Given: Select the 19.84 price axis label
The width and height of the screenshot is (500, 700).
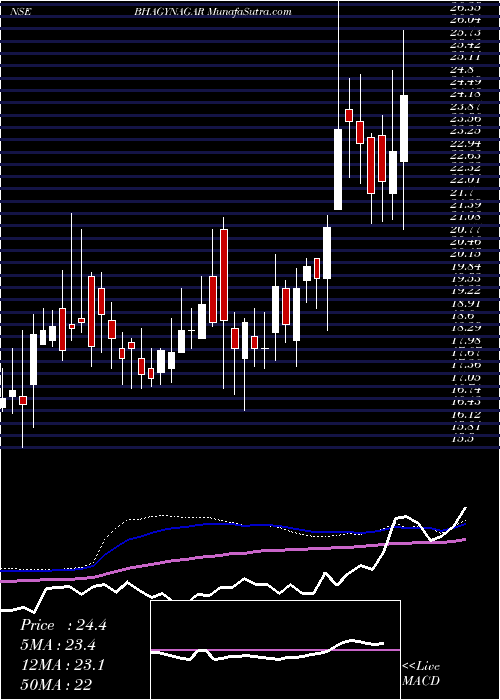Looking at the screenshot, I should tap(468, 267).
